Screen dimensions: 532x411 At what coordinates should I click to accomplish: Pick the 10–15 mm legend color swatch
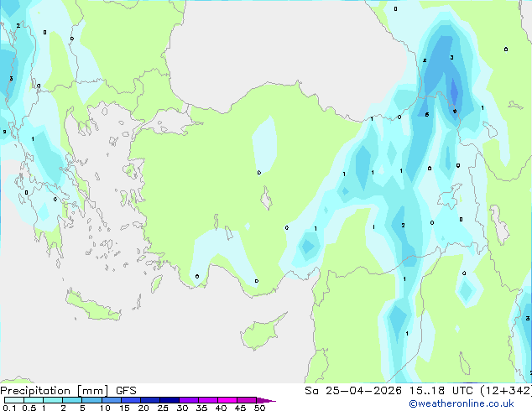point(111,400)
